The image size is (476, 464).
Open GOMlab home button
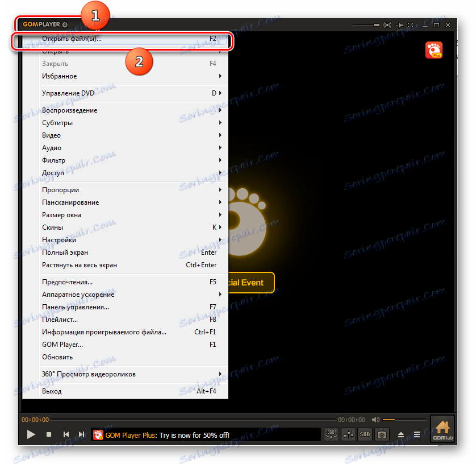click(x=442, y=429)
